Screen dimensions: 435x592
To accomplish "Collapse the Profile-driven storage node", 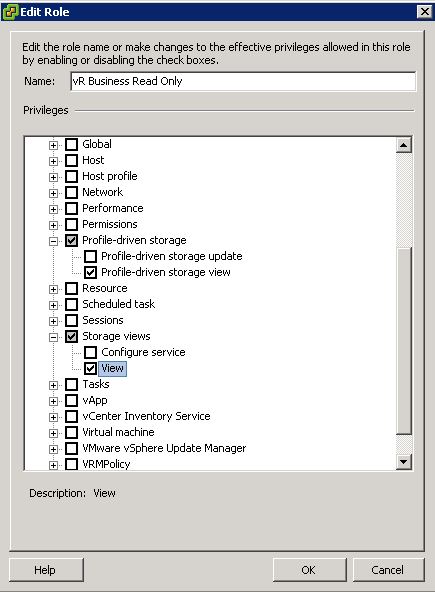I will click(x=53, y=241).
